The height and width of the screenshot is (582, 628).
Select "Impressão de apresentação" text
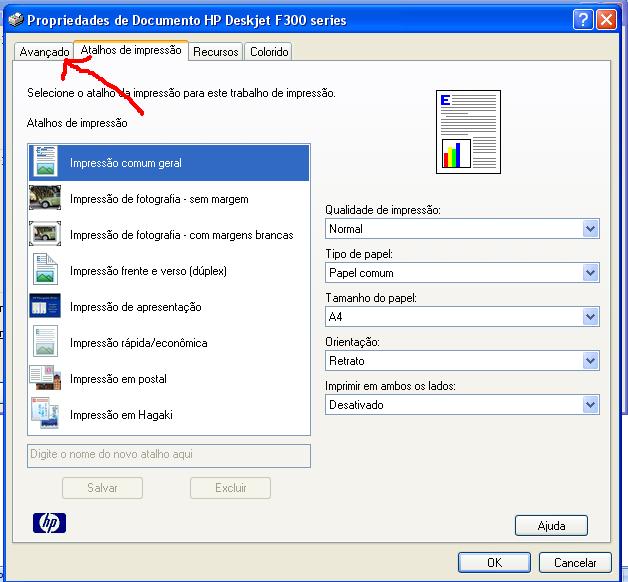(x=135, y=307)
